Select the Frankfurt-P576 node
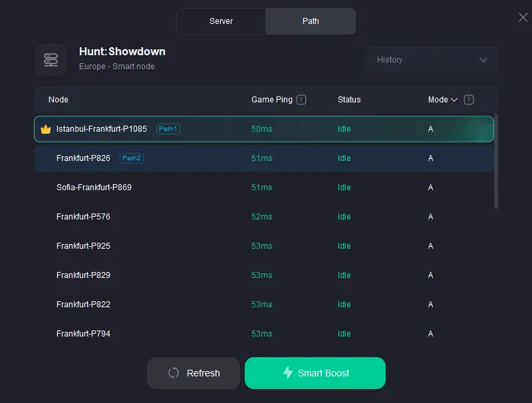The width and height of the screenshot is (532, 403). (264, 216)
